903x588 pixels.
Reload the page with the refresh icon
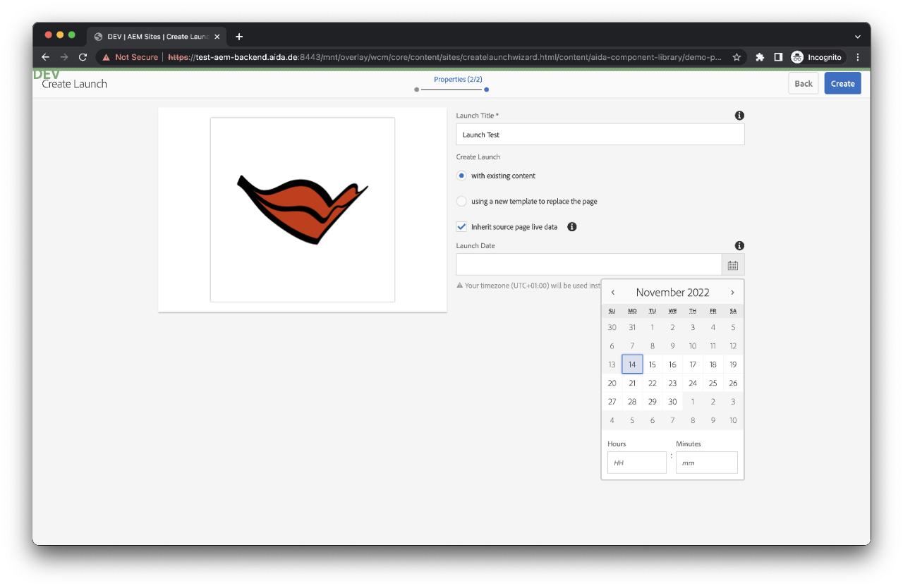(83, 57)
